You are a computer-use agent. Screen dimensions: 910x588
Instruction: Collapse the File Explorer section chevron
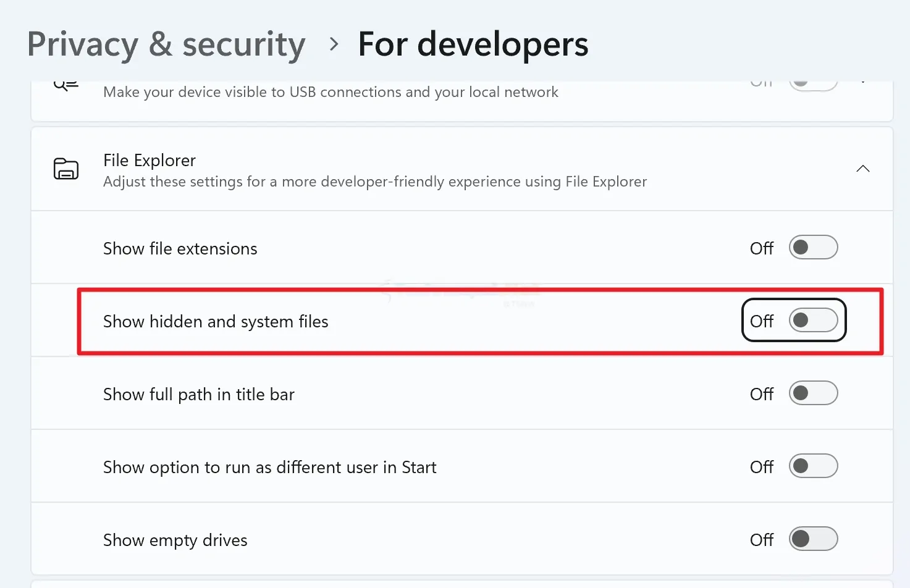[x=863, y=169]
